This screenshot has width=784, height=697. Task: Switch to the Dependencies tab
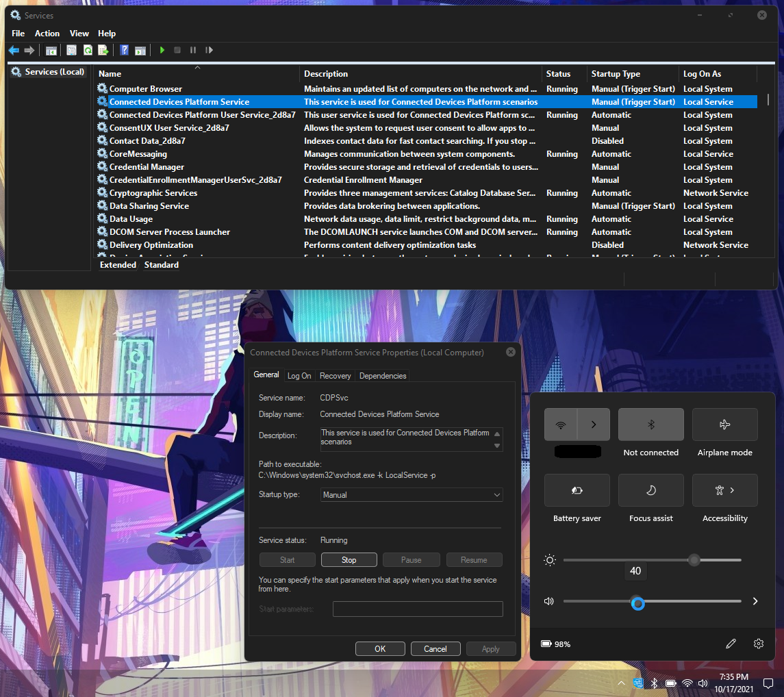[x=383, y=375]
